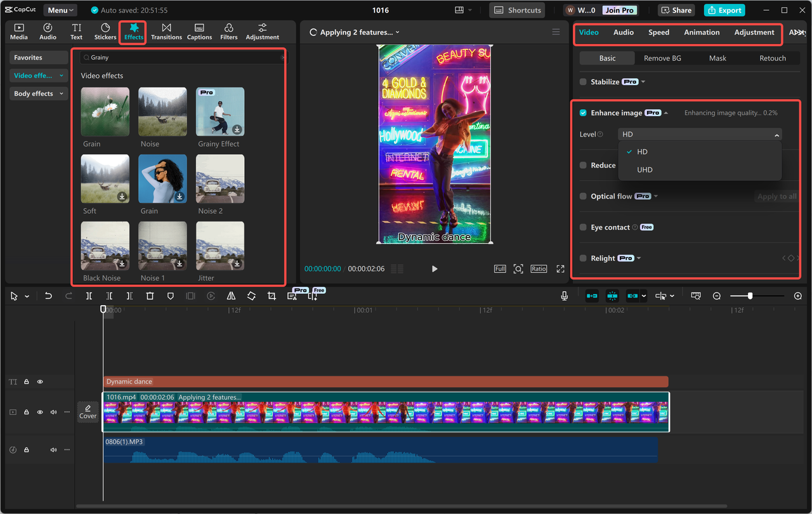Uncheck the Enhance image checkbox
Image resolution: width=812 pixels, height=514 pixels.
point(583,113)
